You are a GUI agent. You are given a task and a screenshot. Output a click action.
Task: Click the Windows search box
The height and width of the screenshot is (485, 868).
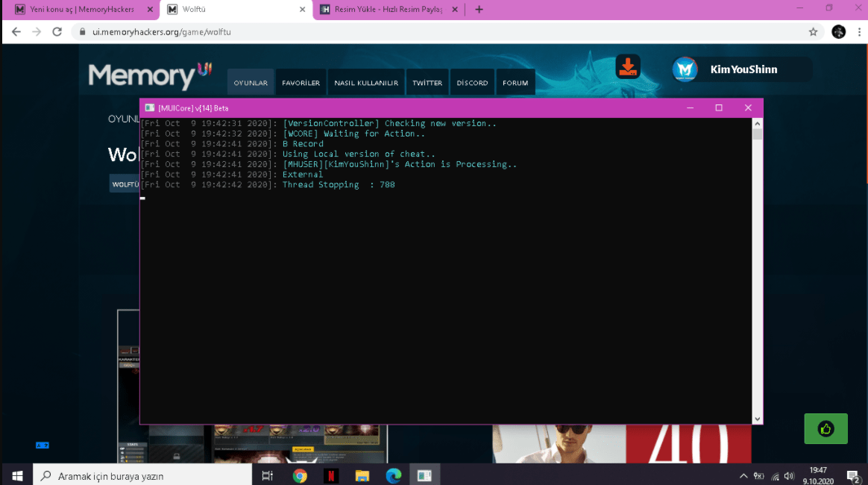142,475
